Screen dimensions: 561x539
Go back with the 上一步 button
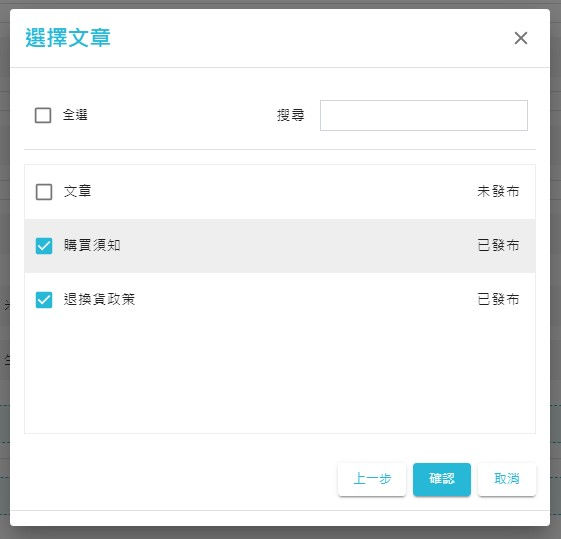point(372,479)
